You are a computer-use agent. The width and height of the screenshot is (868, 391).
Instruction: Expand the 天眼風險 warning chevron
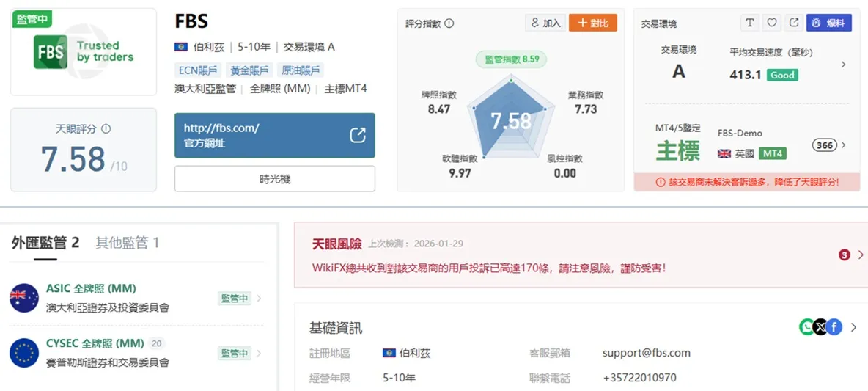click(x=861, y=255)
